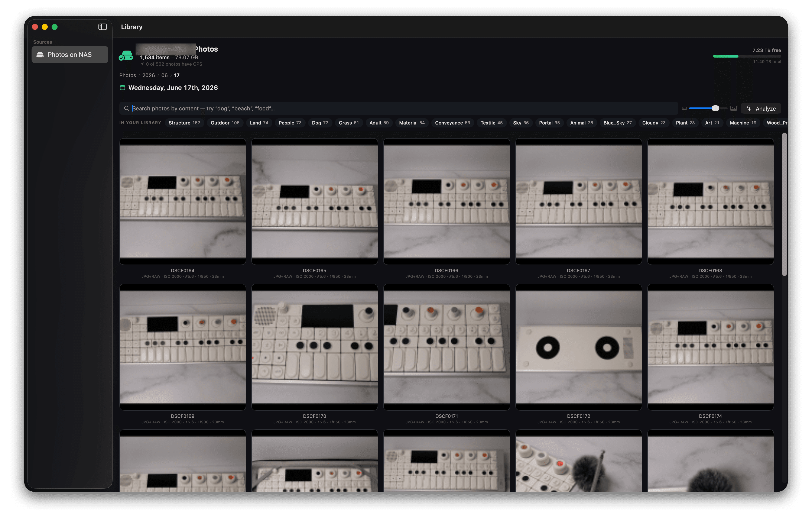Filter by Grass tag
812x524 pixels.
point(349,123)
